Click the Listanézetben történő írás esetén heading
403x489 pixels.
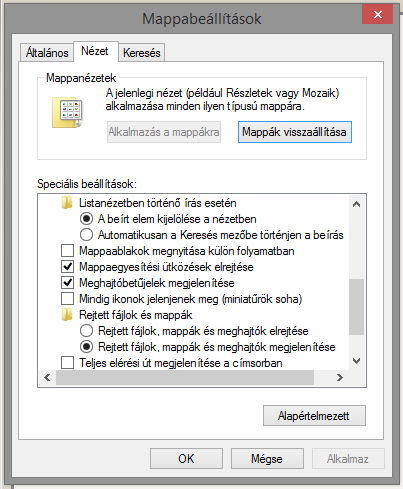(x=158, y=203)
